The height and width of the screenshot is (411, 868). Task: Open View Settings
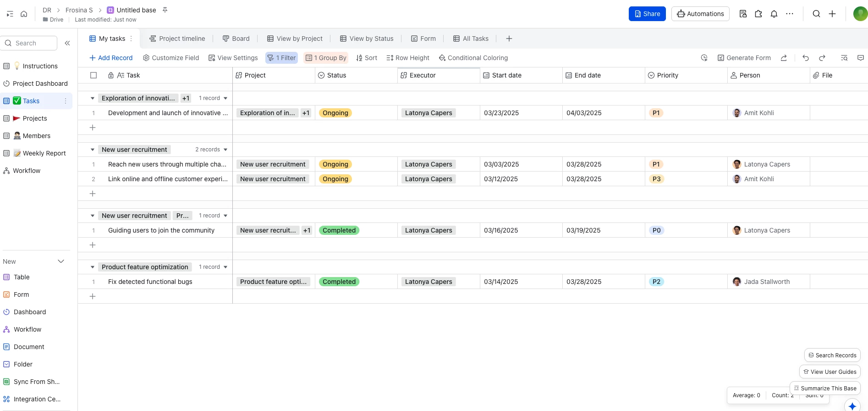click(233, 58)
